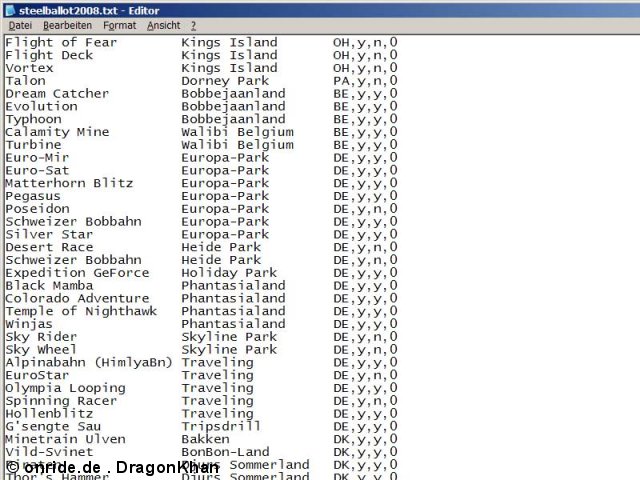The image size is (640, 480).
Task: Click the text 'Desert Race'
Action: click(x=49, y=247)
